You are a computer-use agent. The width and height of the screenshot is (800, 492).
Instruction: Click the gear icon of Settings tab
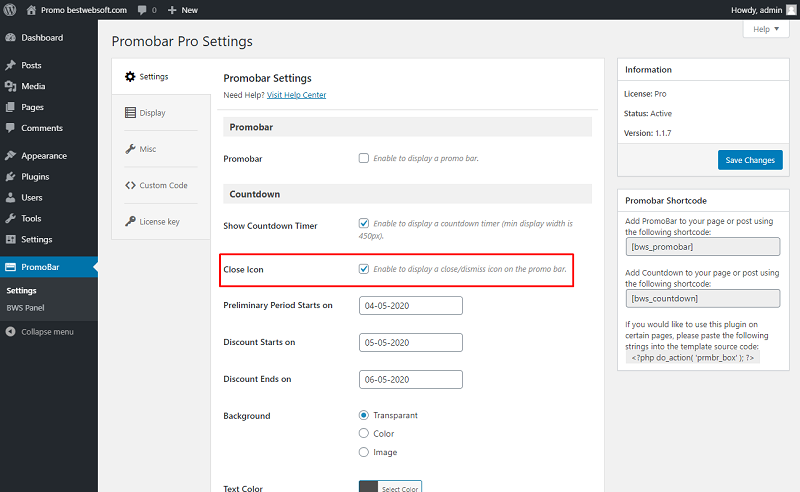(x=130, y=77)
